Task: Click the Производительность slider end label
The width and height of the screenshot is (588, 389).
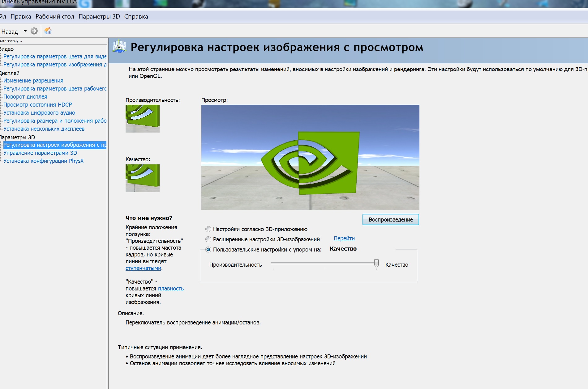Action: (x=236, y=265)
